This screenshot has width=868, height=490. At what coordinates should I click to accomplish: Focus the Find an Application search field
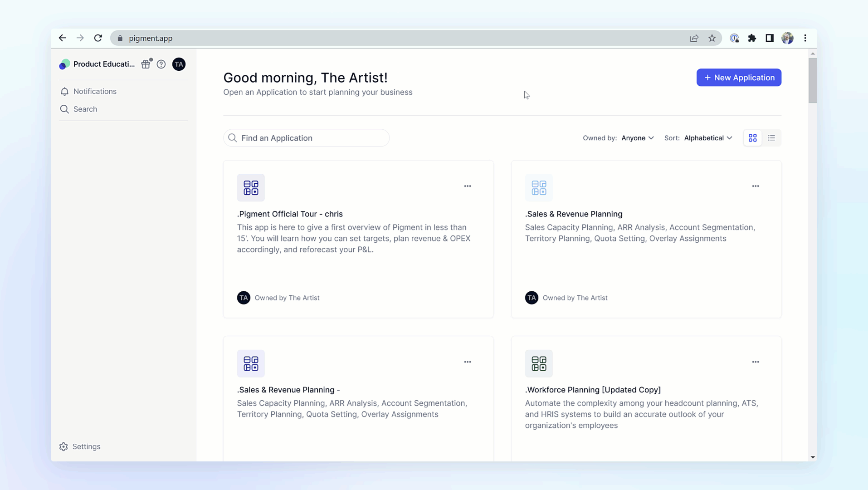pos(306,138)
